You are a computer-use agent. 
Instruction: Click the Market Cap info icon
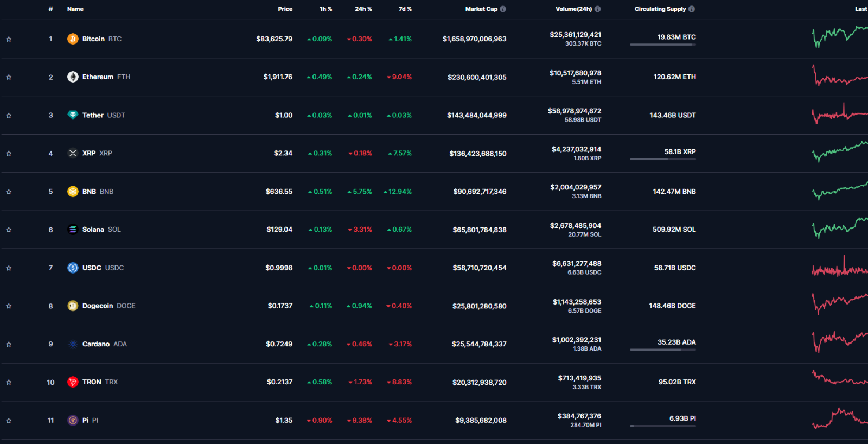click(503, 9)
